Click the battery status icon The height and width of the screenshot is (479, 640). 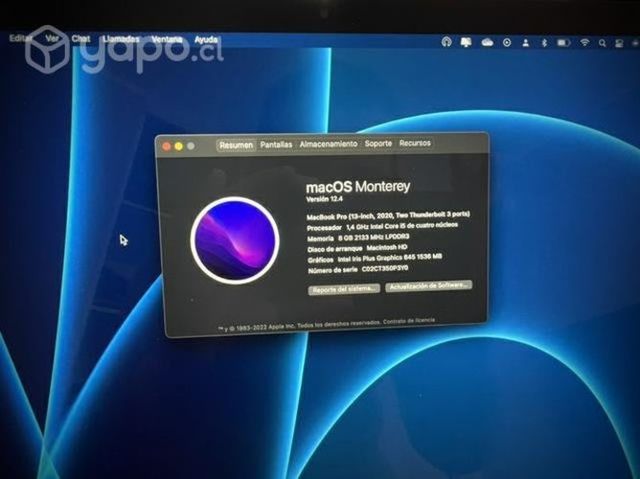pyautogui.click(x=564, y=42)
